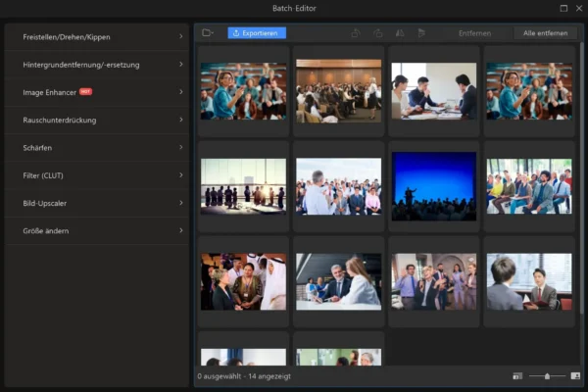Open the Image Enhancer panel

click(96, 92)
